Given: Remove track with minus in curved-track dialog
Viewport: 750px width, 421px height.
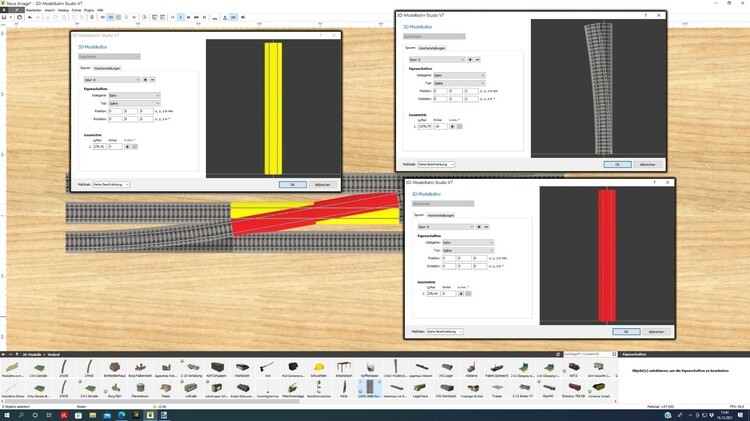Looking at the screenshot, I should [477, 60].
